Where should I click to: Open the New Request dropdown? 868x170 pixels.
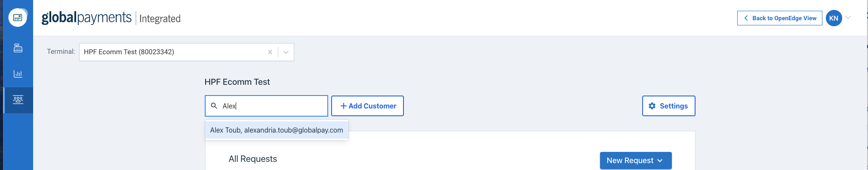tap(636, 161)
